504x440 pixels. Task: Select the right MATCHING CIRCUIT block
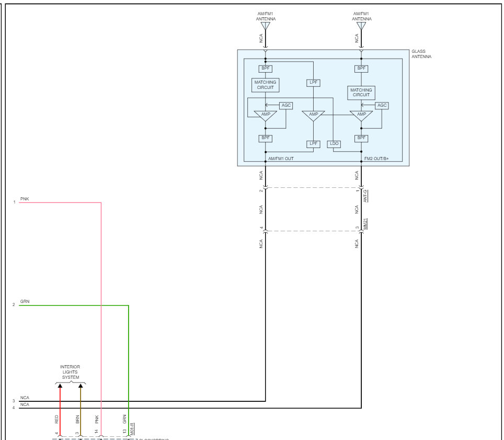click(361, 93)
